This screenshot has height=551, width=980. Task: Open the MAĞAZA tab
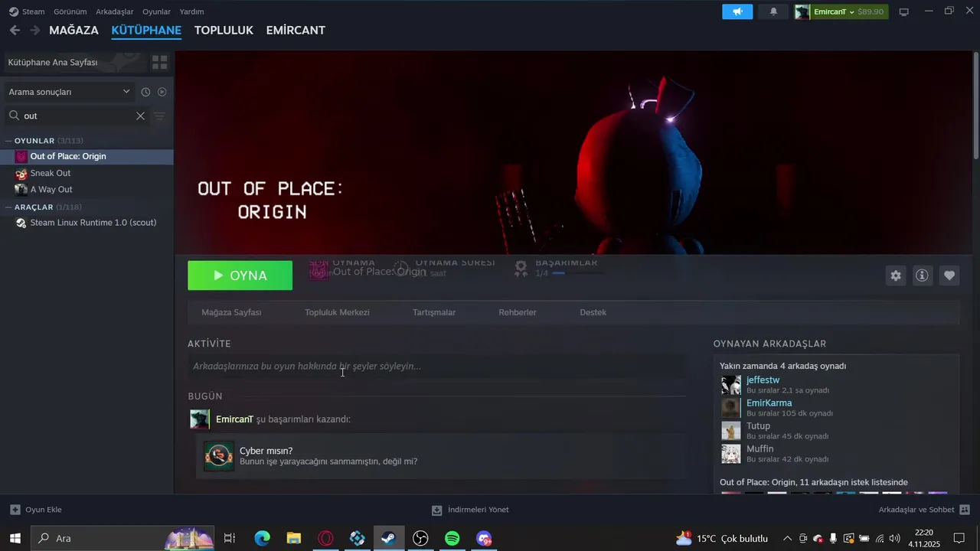73,30
